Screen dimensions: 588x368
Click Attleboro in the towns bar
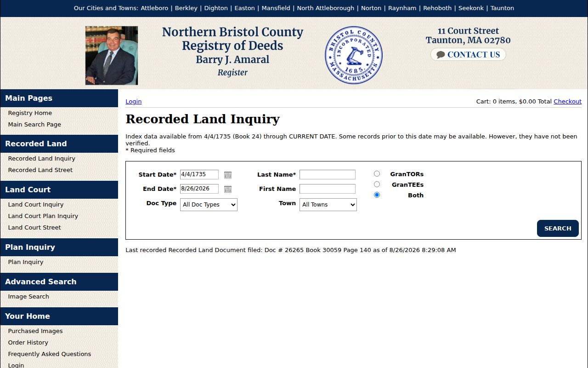point(154,8)
